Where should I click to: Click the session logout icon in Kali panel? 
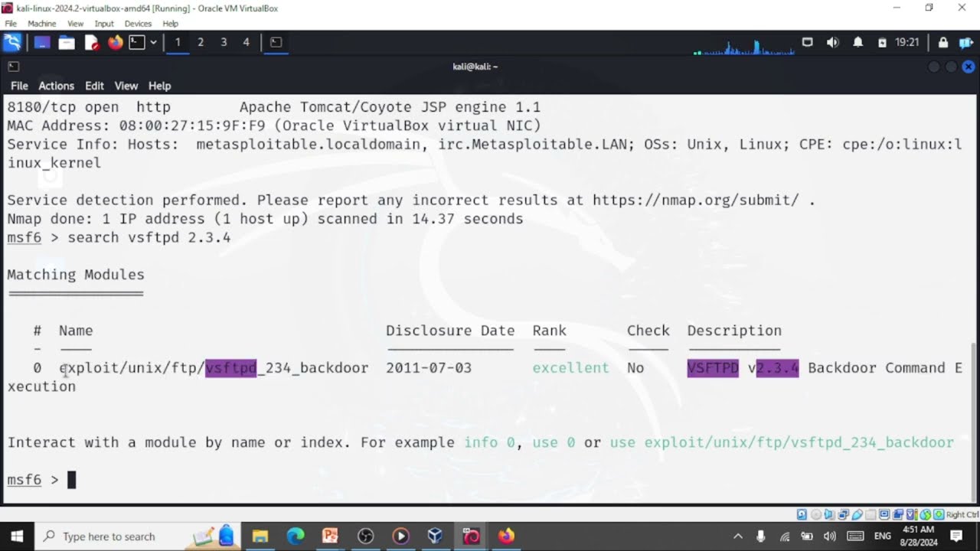click(967, 43)
